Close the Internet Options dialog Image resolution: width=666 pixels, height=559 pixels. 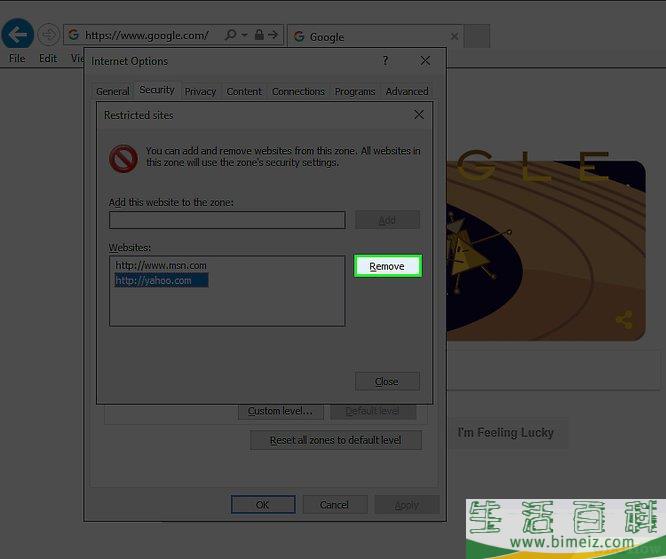(425, 61)
